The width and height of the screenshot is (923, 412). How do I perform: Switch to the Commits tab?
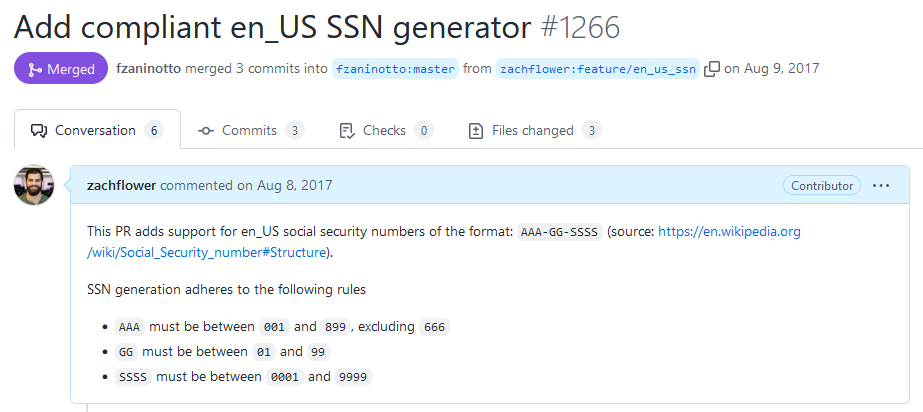coord(250,131)
